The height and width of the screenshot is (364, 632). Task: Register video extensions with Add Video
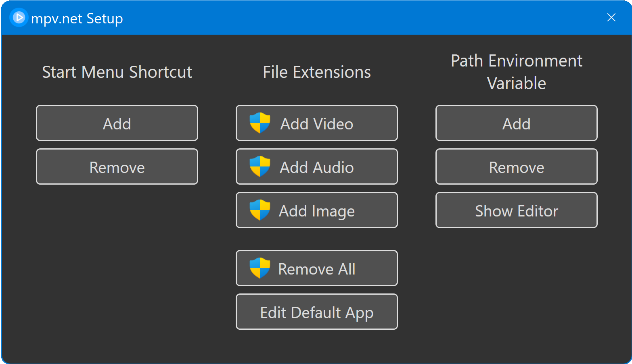[317, 123]
